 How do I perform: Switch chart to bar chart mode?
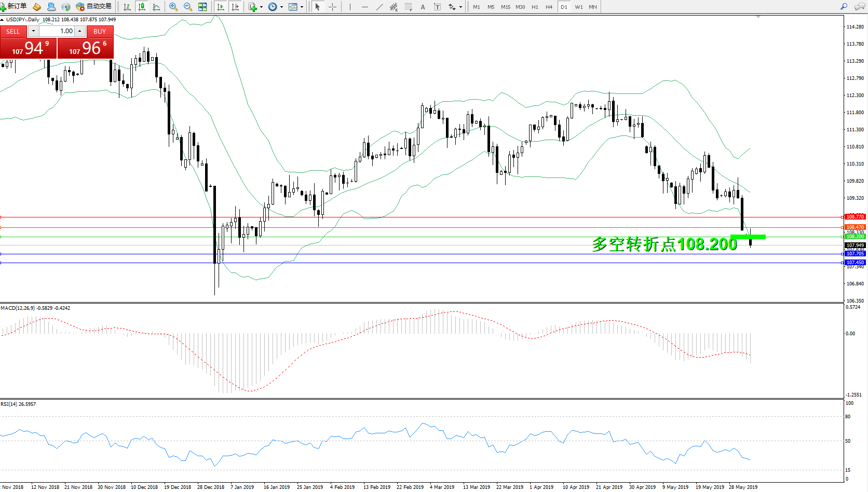127,7
